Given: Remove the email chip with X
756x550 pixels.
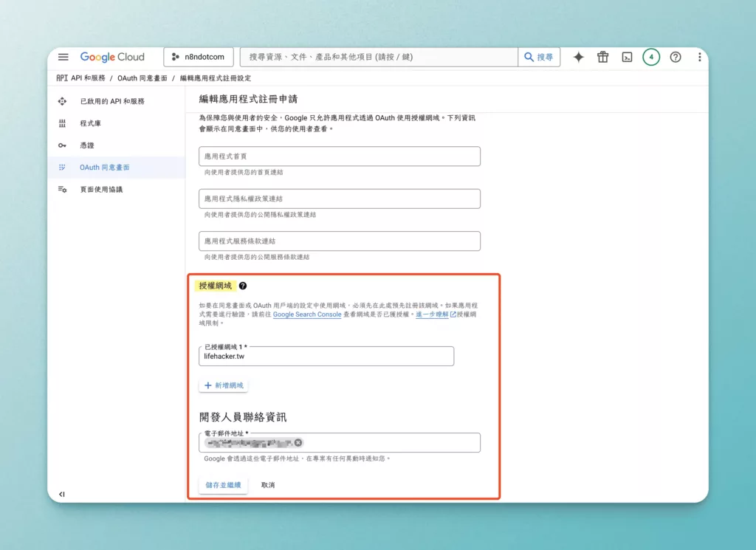Looking at the screenshot, I should click(x=298, y=442).
